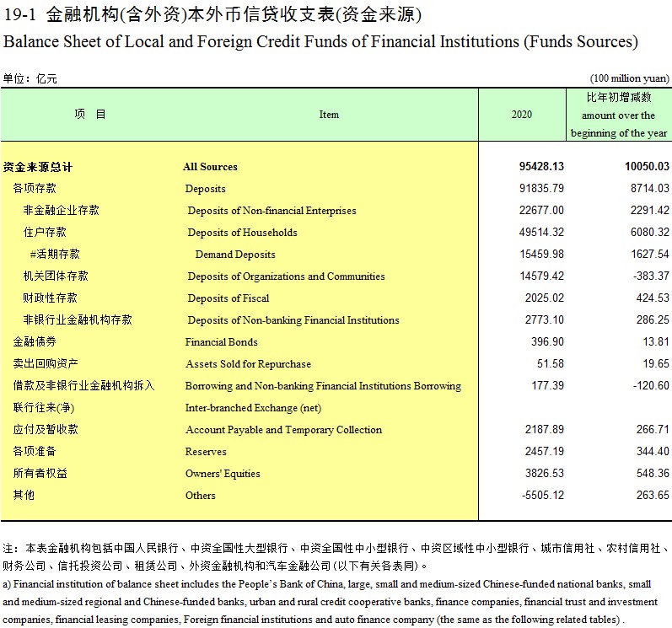The image size is (672, 628).
Task: Click the unit label '单位：亿元'
Action: (30, 78)
